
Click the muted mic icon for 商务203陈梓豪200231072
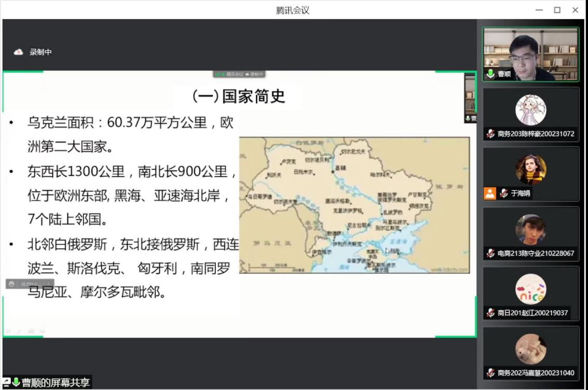pos(491,134)
